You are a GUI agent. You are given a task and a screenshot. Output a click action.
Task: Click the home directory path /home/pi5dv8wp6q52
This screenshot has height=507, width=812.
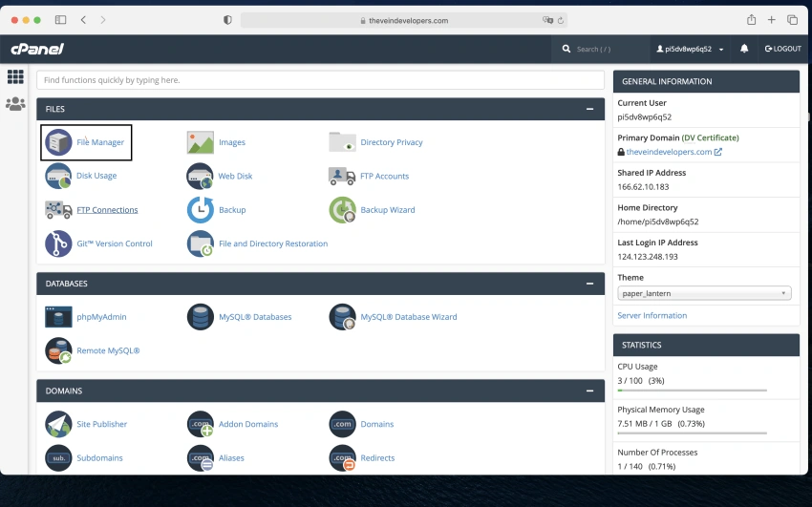coord(658,222)
